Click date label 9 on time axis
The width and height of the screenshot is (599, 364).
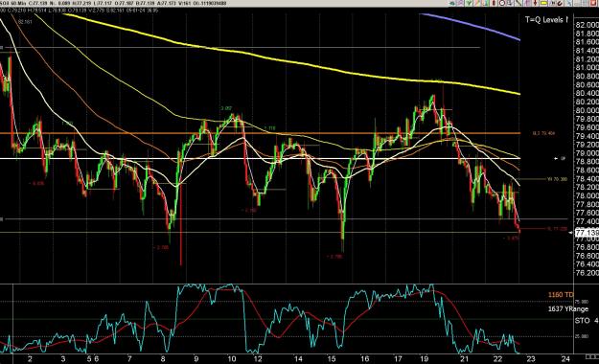[196, 358]
